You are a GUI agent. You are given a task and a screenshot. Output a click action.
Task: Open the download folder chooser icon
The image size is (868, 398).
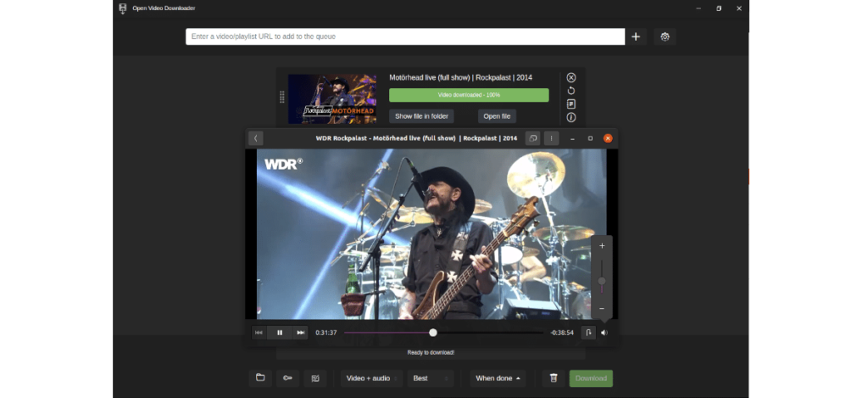[260, 378]
